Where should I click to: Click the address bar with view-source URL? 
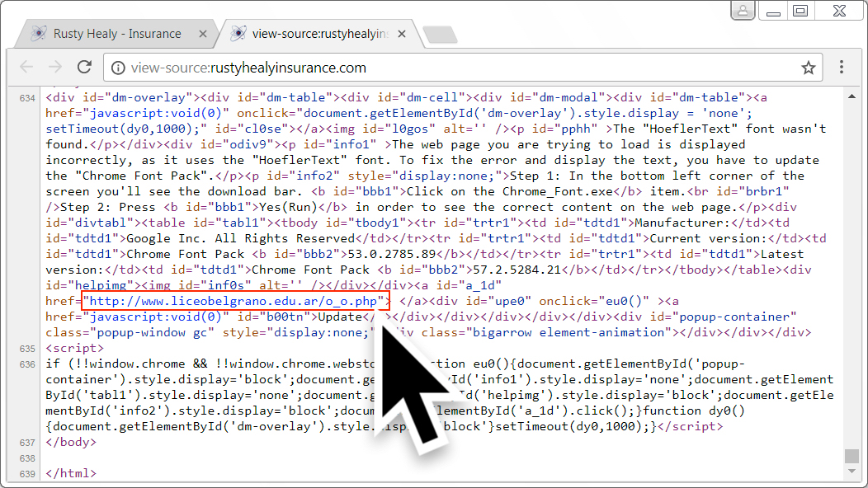(463, 68)
